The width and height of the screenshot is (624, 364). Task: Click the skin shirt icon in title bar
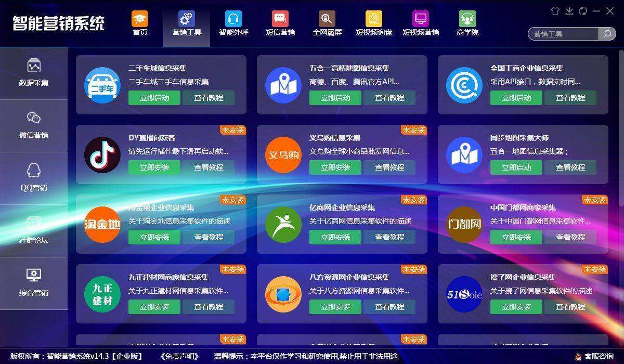pyautogui.click(x=555, y=11)
